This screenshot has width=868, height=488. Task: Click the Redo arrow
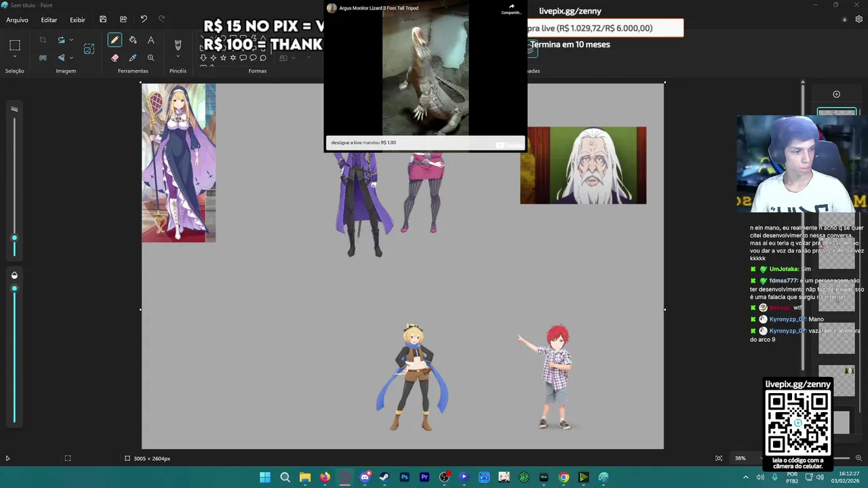pos(161,20)
